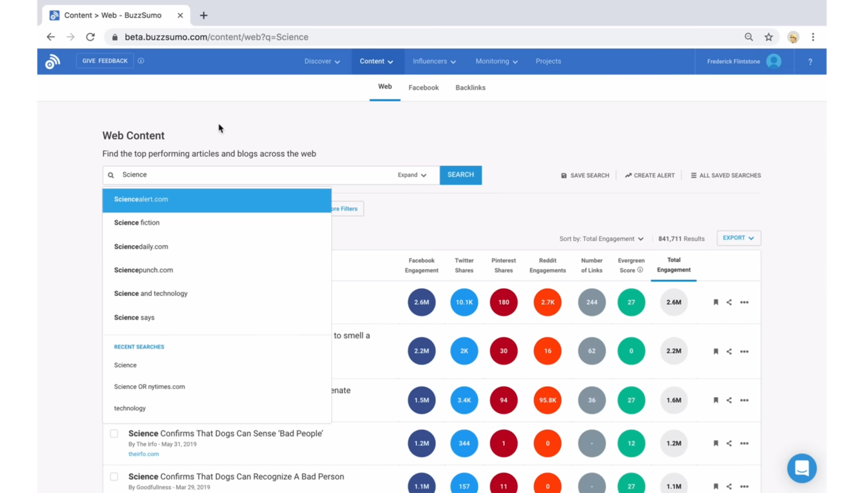This screenshot has height=493, width=868.
Task: Bookmark page with the star icon
Action: [x=768, y=37]
